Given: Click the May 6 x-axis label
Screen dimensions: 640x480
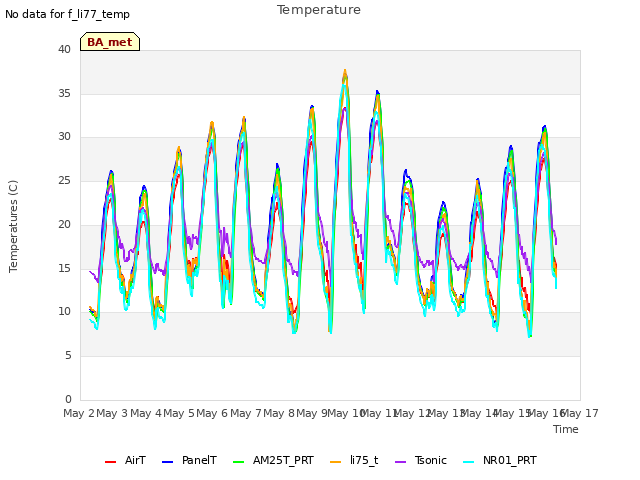Looking at the screenshot, I should tap(212, 413).
